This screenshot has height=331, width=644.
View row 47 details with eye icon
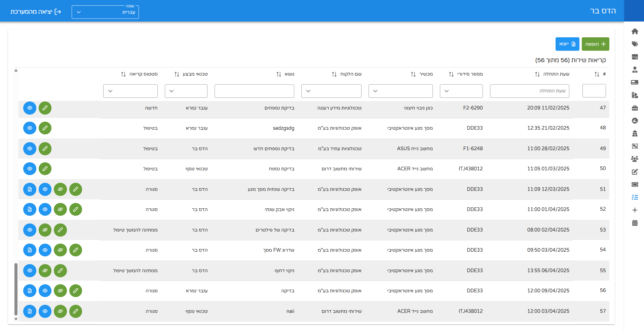pos(30,108)
